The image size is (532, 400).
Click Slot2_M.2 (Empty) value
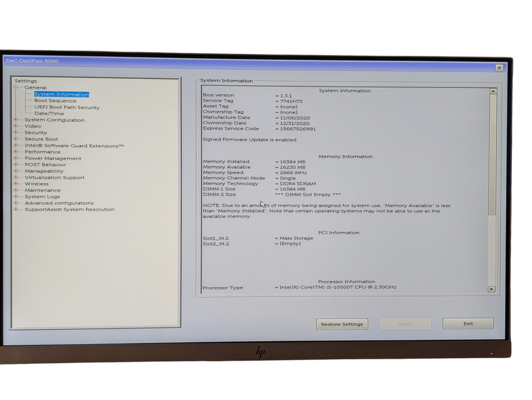290,244
